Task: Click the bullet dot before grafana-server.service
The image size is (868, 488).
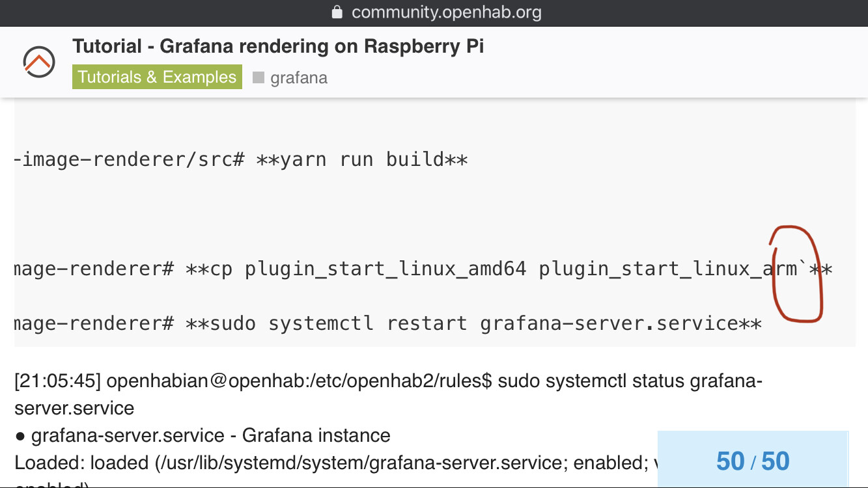Action: [x=20, y=436]
